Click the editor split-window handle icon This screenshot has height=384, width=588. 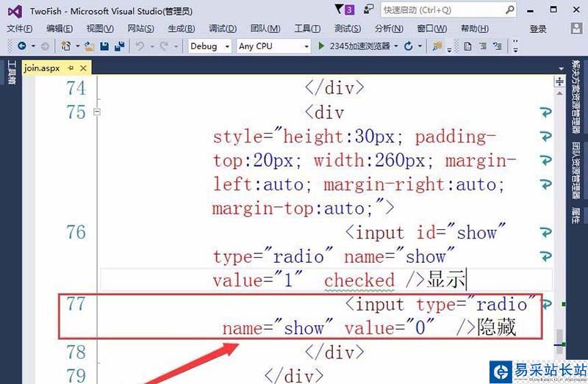559,81
